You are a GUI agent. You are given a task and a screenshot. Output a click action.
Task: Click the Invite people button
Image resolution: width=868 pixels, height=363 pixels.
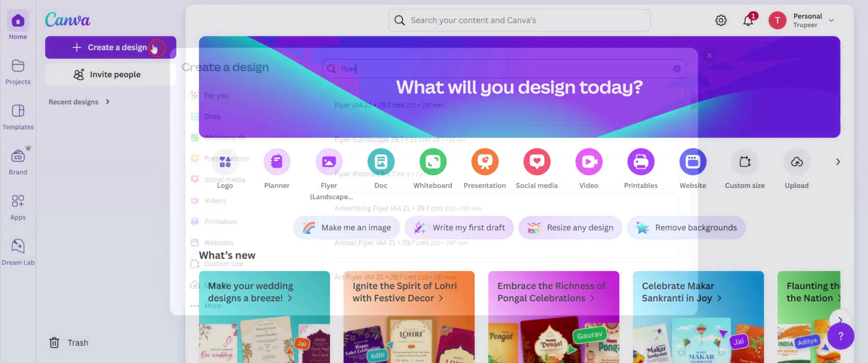tap(111, 74)
